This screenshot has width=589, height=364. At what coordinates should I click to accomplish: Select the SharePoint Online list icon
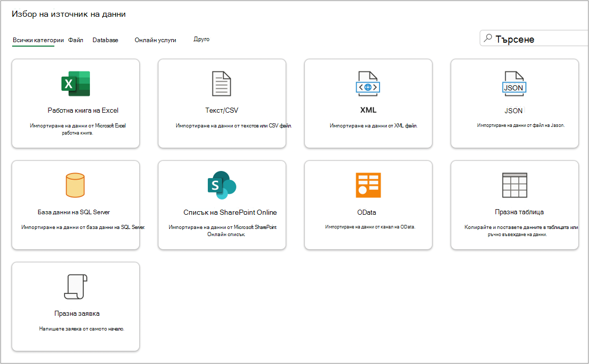222,185
